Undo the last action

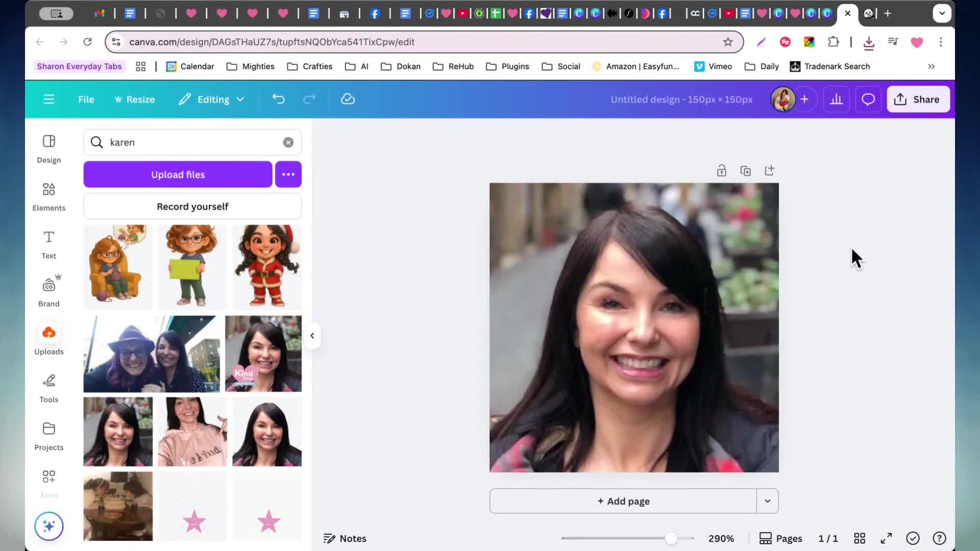click(278, 99)
